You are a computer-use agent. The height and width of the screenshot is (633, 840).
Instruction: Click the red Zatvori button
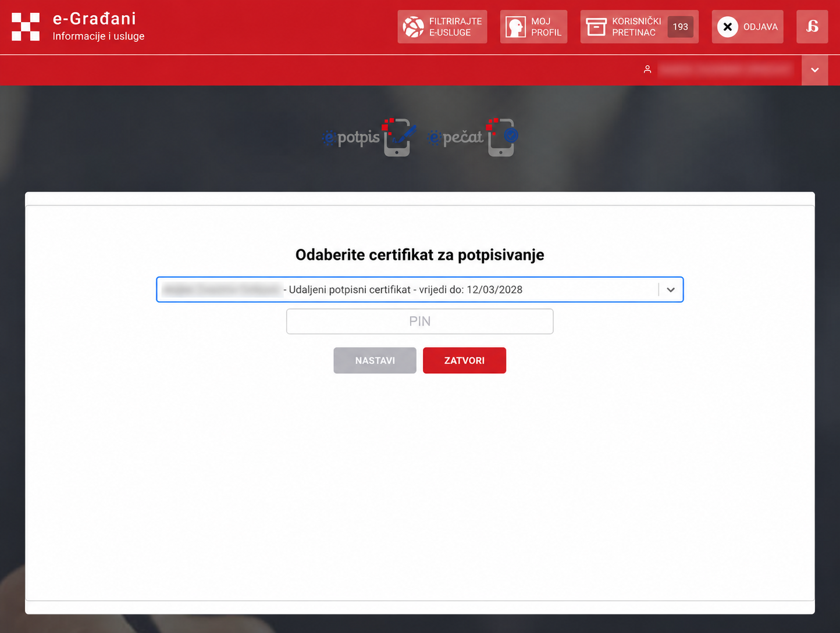click(x=464, y=360)
